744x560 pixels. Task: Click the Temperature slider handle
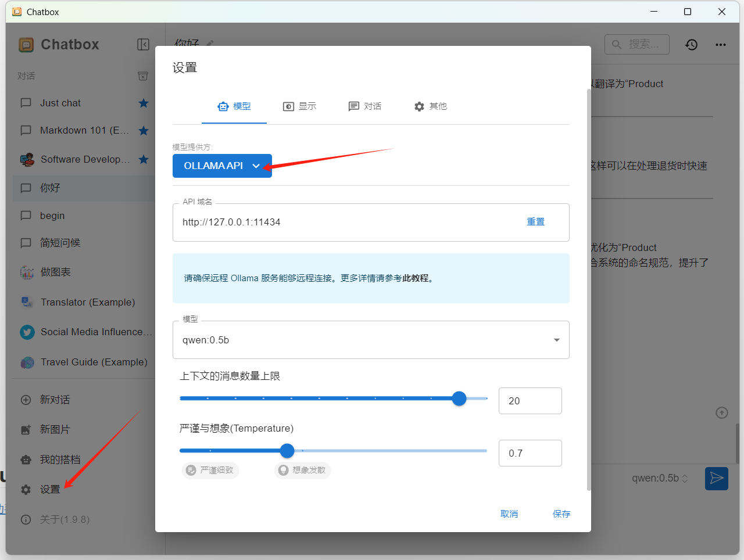click(x=287, y=451)
